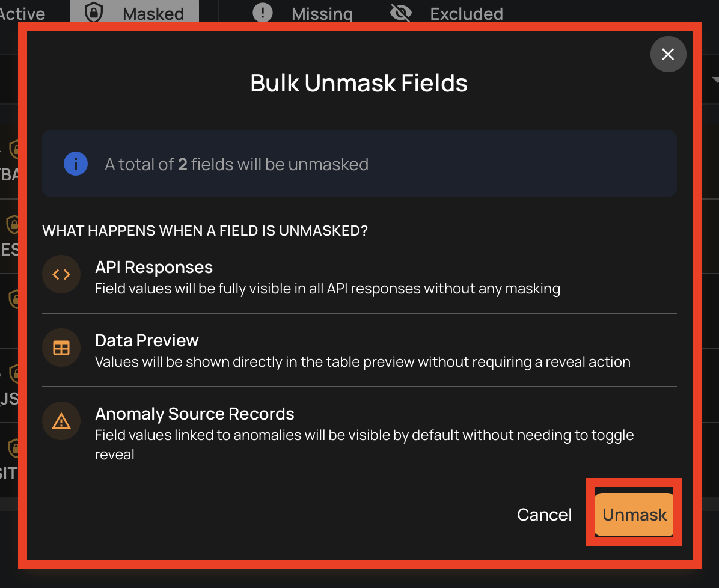Click the warning triangle beside Anomaly Source Records
Screen dimensions: 719x588
[61, 421]
